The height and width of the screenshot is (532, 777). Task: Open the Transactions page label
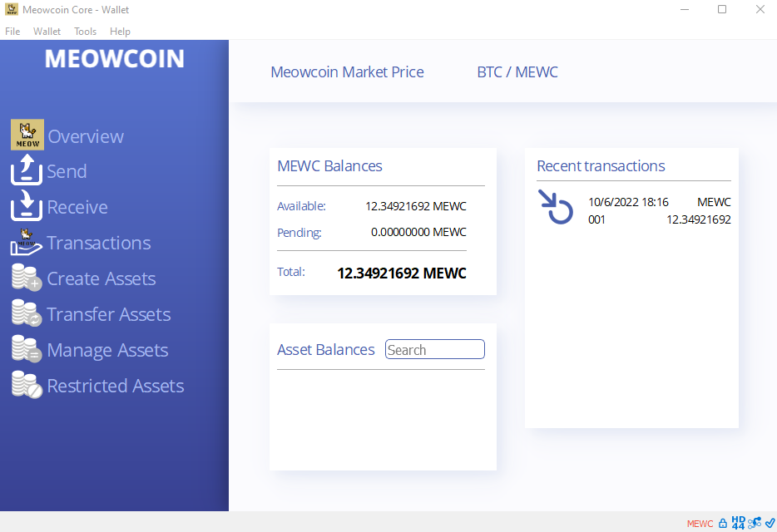coord(99,243)
